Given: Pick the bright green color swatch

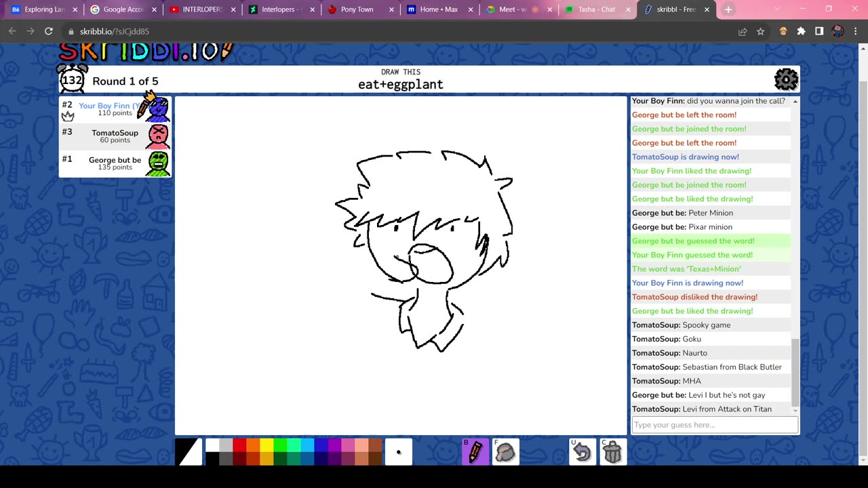Looking at the screenshot, I should coord(280,445).
